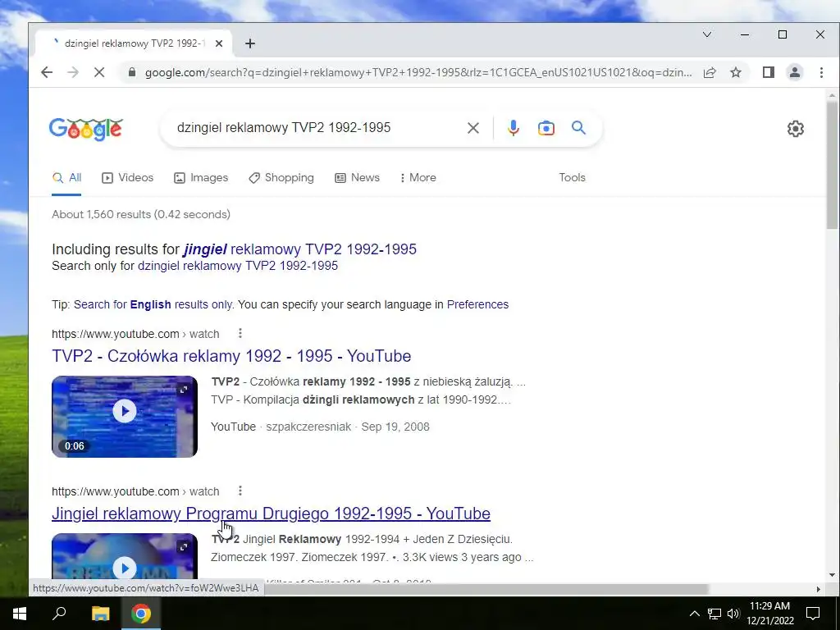The image size is (840, 630).
Task: Open options for the second YouTube result
Action: click(x=240, y=491)
